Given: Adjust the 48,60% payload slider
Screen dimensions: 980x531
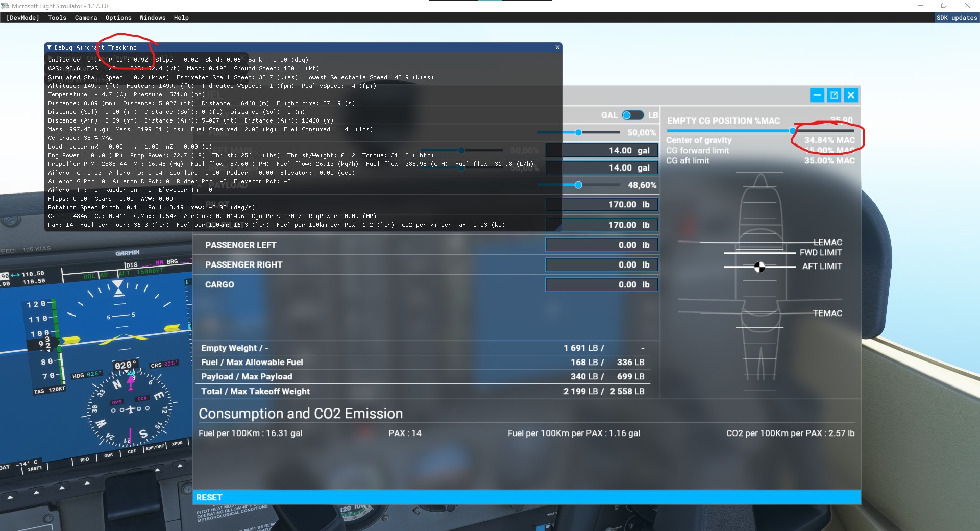Looking at the screenshot, I should tap(578, 185).
